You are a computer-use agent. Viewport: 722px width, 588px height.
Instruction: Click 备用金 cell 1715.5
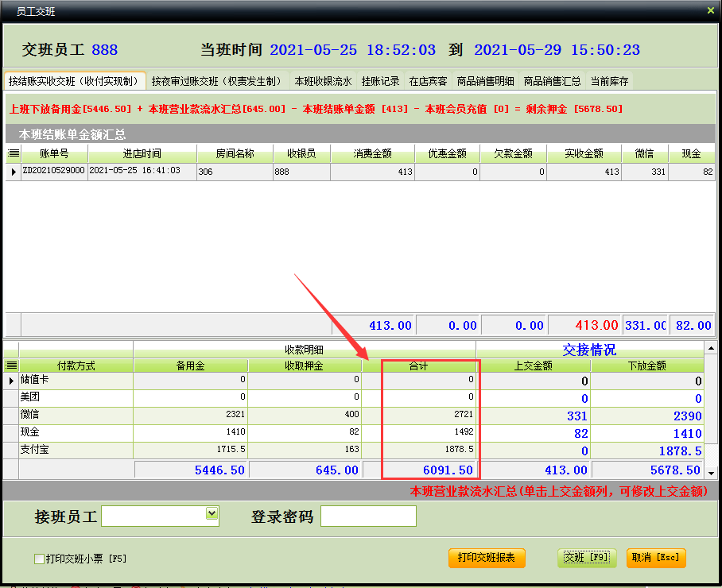pos(190,450)
